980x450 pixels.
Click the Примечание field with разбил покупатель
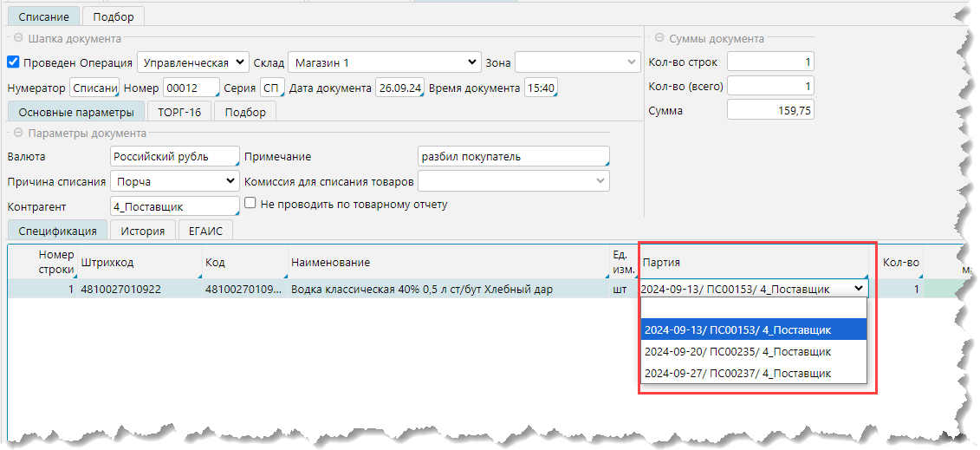pyautogui.click(x=513, y=157)
